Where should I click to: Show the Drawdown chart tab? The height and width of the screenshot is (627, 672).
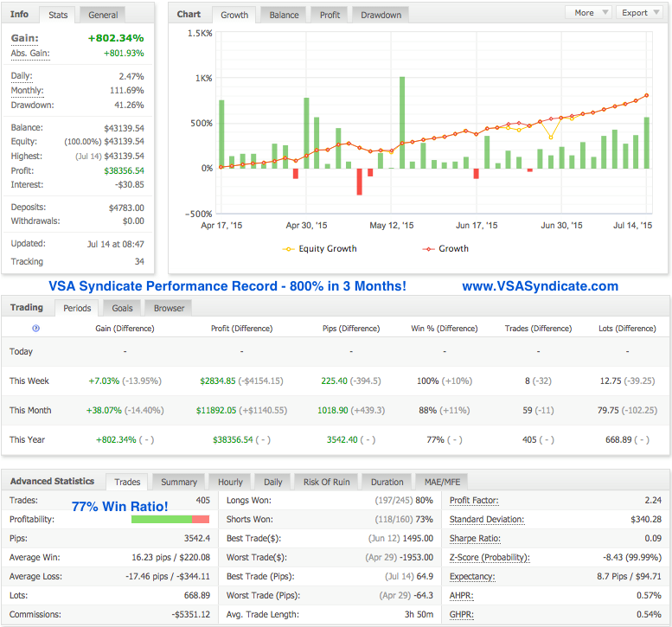pos(381,15)
